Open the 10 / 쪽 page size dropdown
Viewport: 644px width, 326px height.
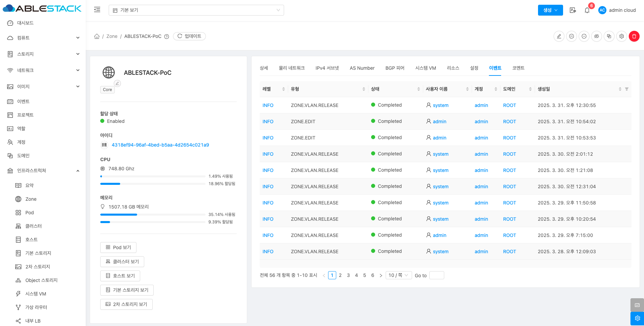point(398,275)
